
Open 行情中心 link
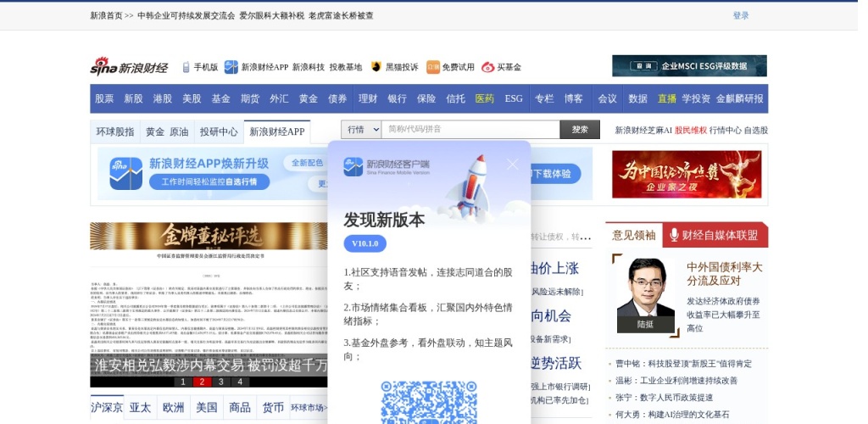(726, 130)
